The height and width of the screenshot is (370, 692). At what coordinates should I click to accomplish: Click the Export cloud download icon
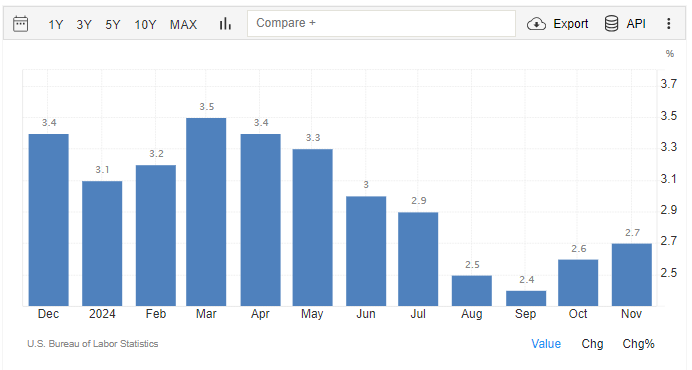536,24
